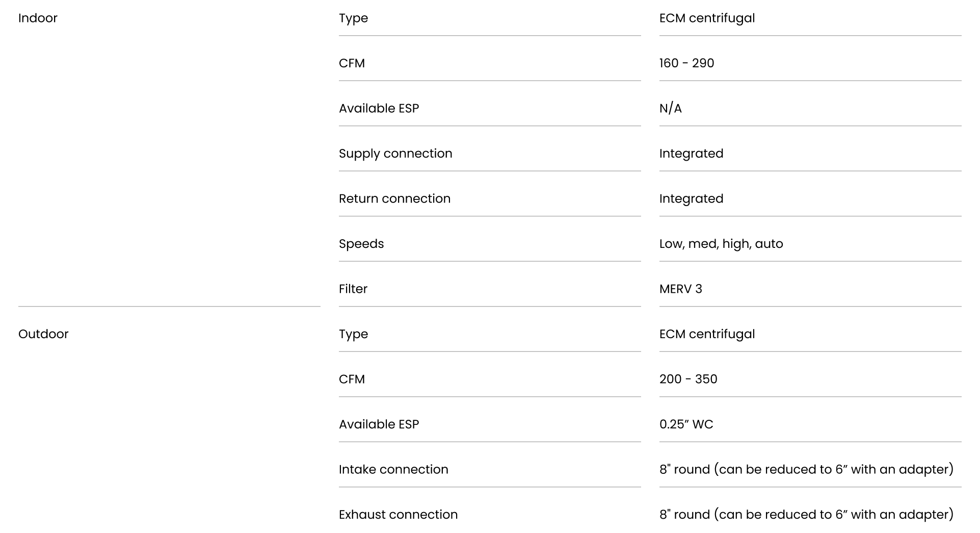The height and width of the screenshot is (533, 980).
Task: Click the outdoor Available ESP label
Action: coord(379,424)
